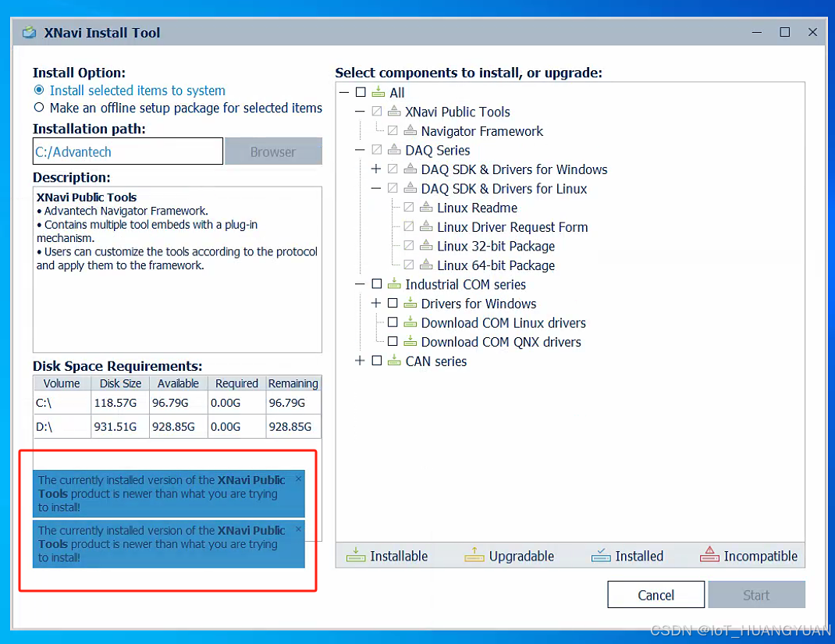Viewport: 835px width, 644px height.
Task: Expand the CAN series tree node
Action: pyautogui.click(x=361, y=361)
